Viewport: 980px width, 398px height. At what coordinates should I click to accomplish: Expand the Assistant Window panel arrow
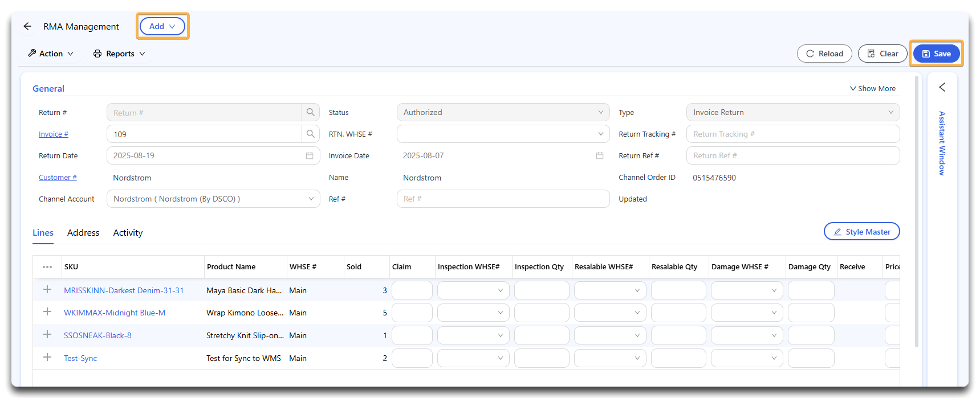click(x=942, y=87)
